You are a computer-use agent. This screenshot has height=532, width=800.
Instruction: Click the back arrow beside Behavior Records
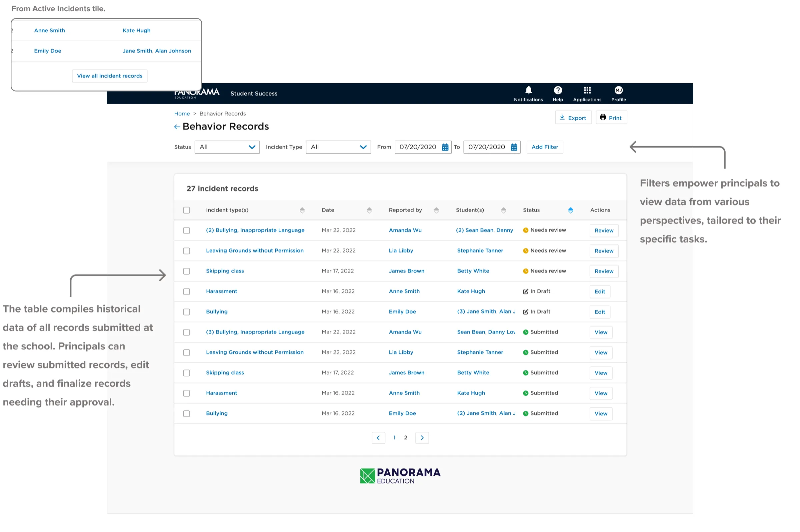pyautogui.click(x=177, y=127)
